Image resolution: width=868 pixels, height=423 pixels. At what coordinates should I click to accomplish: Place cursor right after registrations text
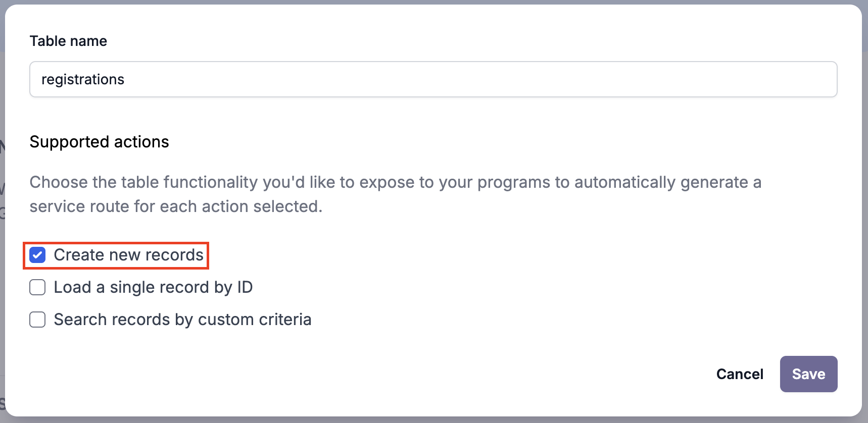coord(125,80)
